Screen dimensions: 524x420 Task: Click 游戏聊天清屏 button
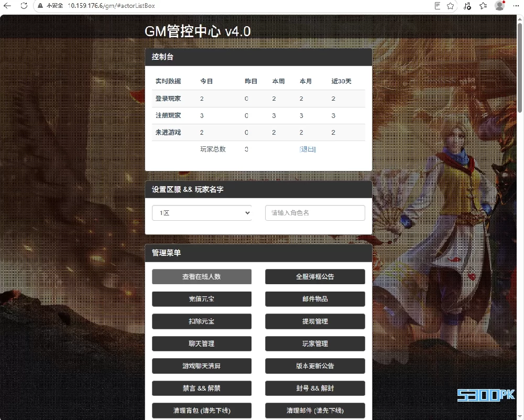[202, 366]
